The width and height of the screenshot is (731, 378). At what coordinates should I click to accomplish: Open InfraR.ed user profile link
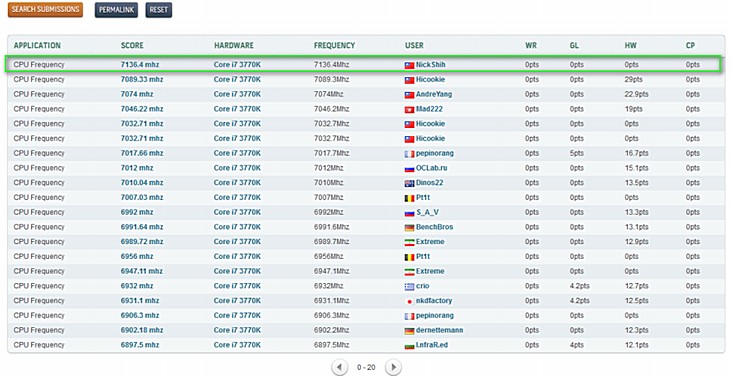[432, 345]
